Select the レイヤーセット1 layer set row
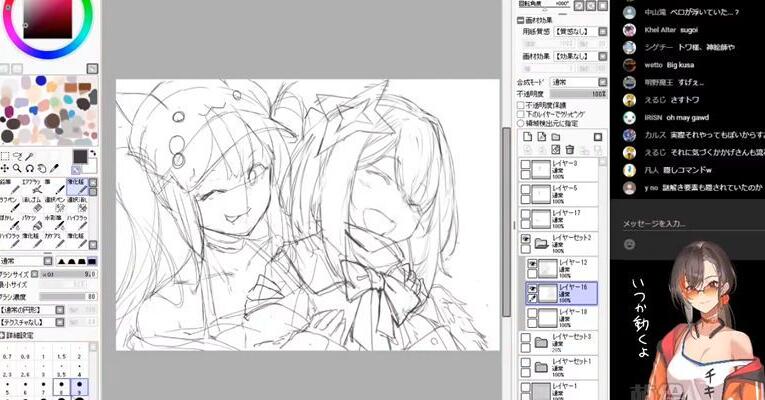This screenshot has height=400, width=765. 559,367
